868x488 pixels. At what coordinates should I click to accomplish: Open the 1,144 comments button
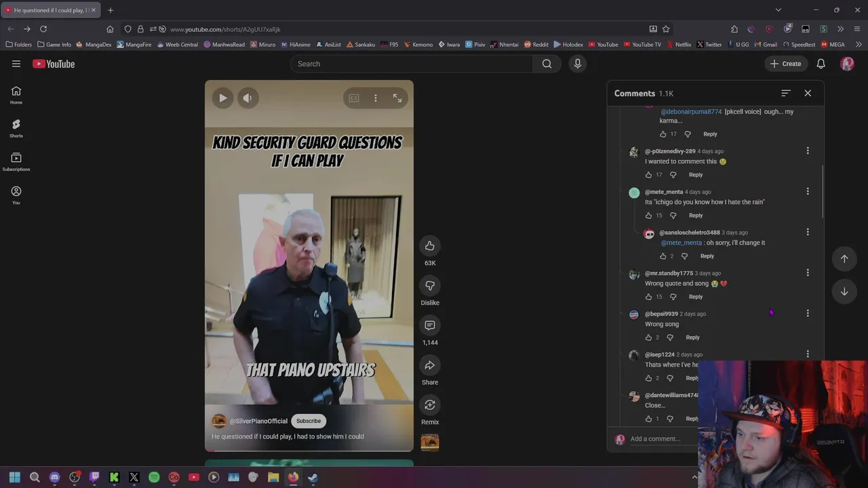(x=430, y=325)
